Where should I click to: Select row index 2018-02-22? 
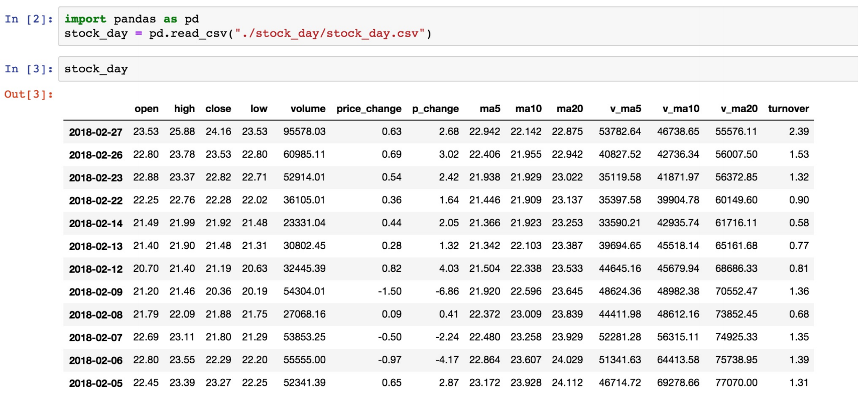tap(95, 201)
